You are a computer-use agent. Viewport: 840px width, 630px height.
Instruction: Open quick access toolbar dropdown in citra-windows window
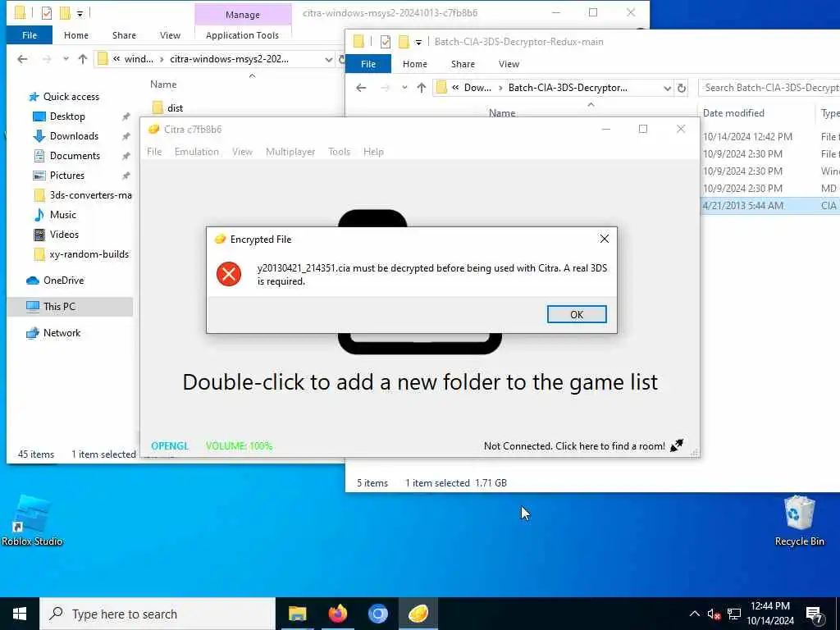[x=80, y=13]
